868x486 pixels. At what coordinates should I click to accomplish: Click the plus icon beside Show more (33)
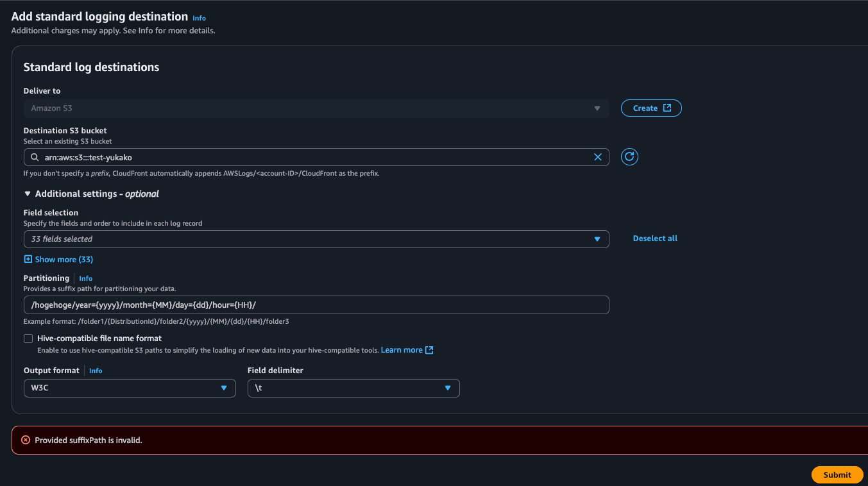pyautogui.click(x=28, y=259)
